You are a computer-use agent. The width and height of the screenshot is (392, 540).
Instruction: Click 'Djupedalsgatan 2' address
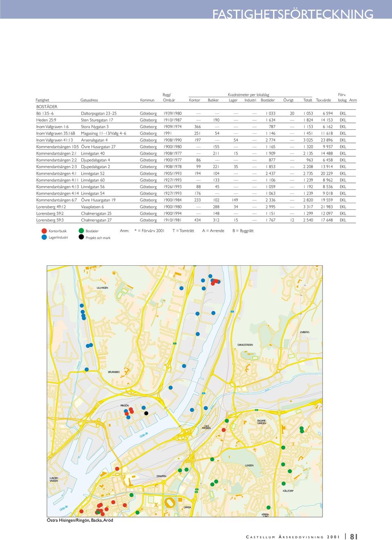[x=95, y=167]
